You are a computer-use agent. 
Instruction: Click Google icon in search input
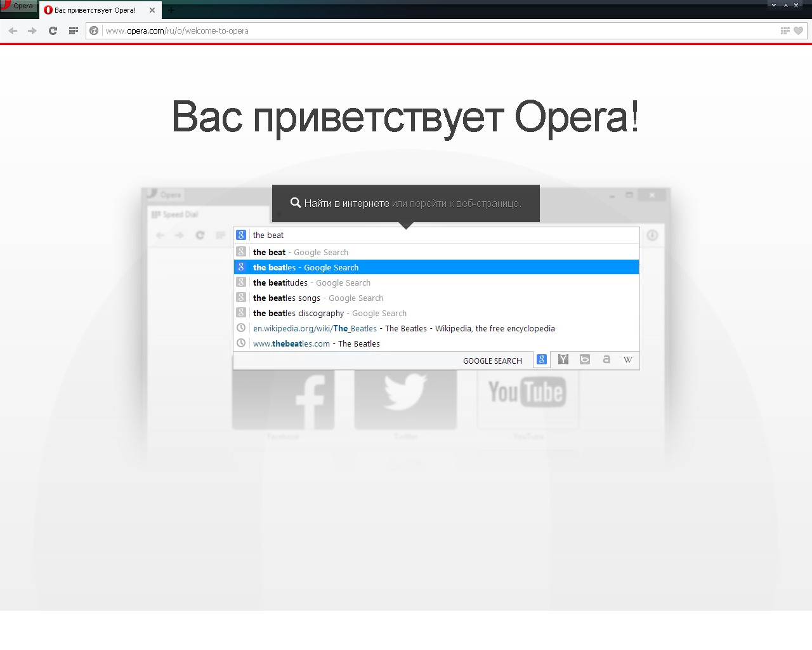pos(241,235)
